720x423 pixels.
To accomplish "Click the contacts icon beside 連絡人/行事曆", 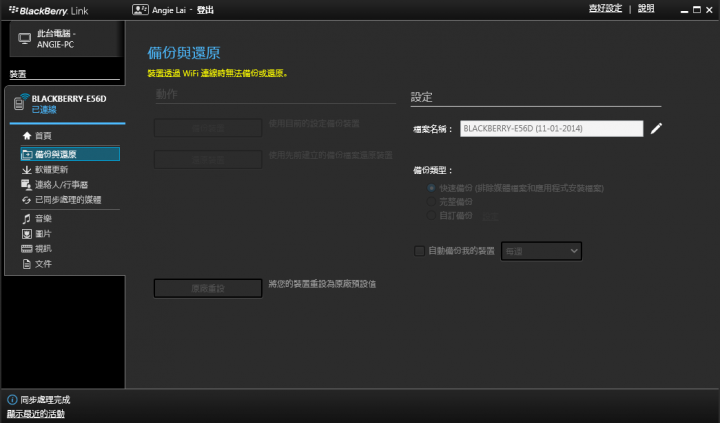I will (26, 185).
